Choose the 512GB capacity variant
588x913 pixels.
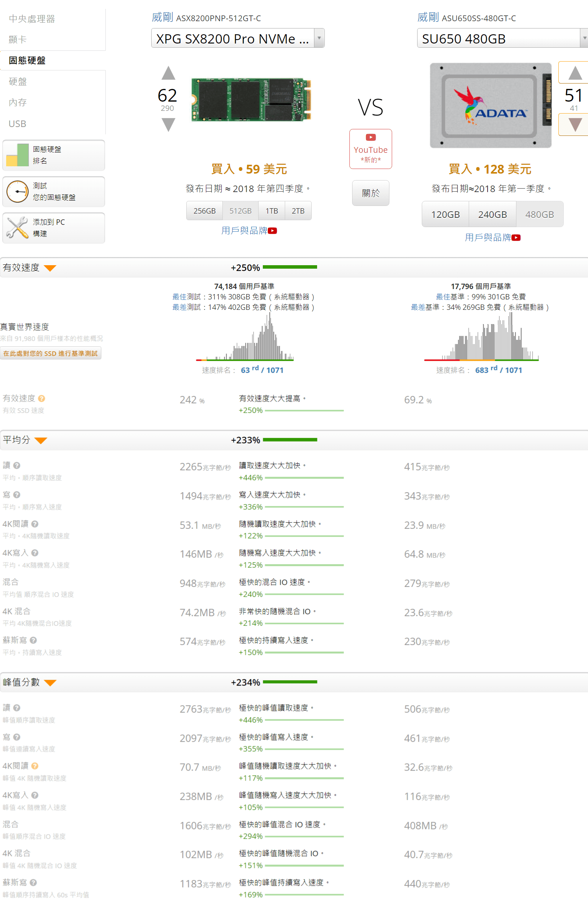tap(241, 211)
